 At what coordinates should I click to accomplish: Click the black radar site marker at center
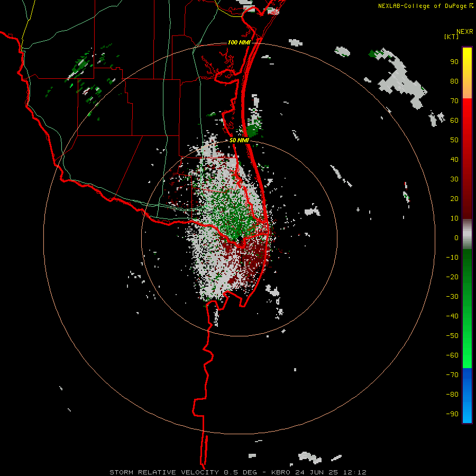240,239
